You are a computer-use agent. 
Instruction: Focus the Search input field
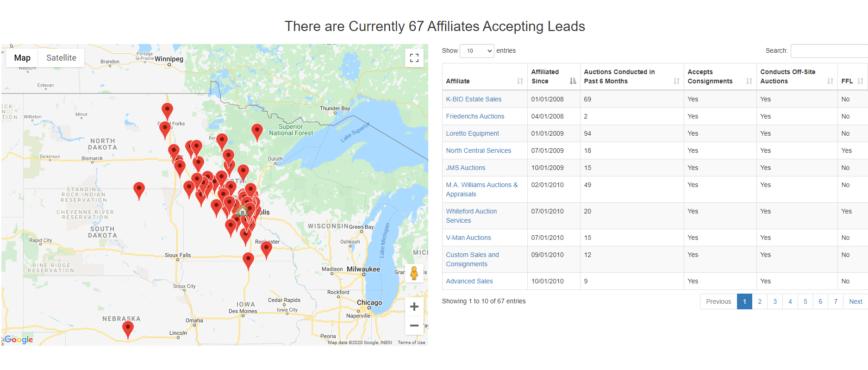829,51
